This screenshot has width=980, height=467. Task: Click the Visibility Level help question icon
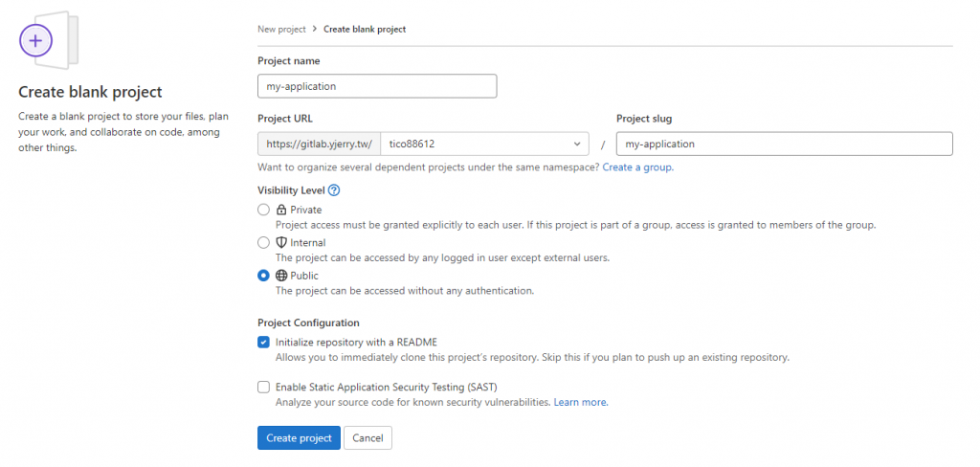334,189
